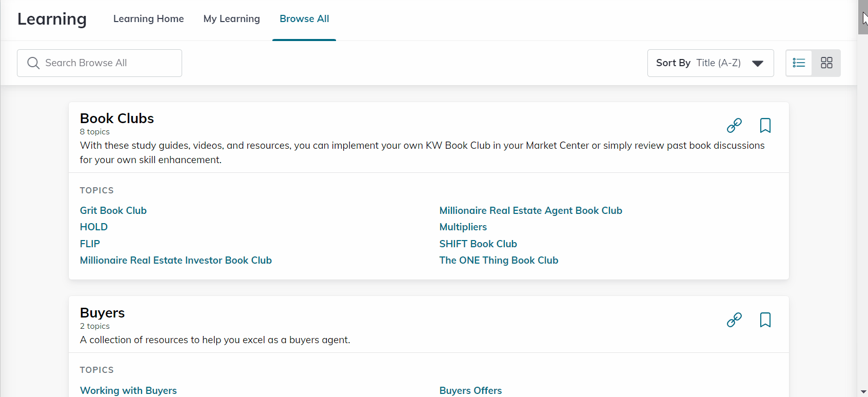This screenshot has height=397, width=868.
Task: Open the HOLD topic link
Action: (x=94, y=227)
